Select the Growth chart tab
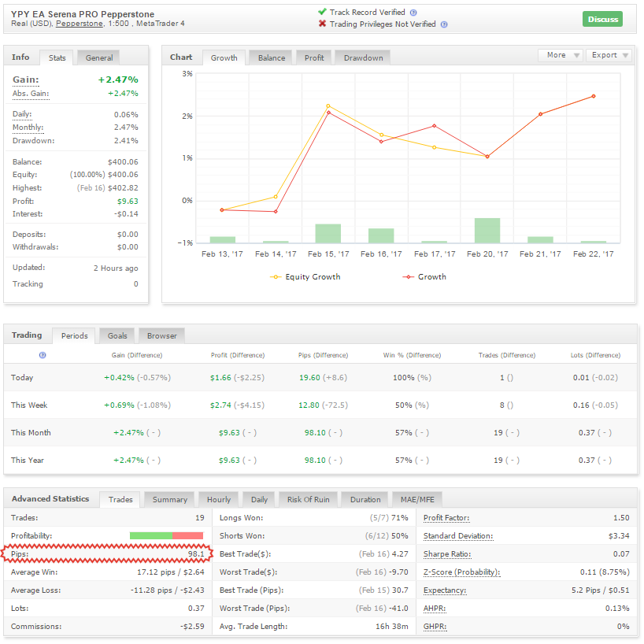Image resolution: width=644 pixels, height=644 pixels. coord(224,58)
